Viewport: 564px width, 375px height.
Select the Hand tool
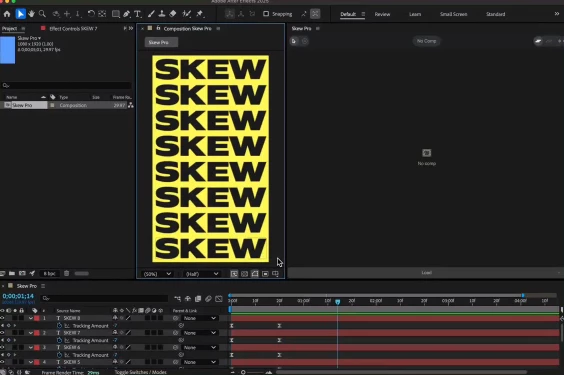32,14
